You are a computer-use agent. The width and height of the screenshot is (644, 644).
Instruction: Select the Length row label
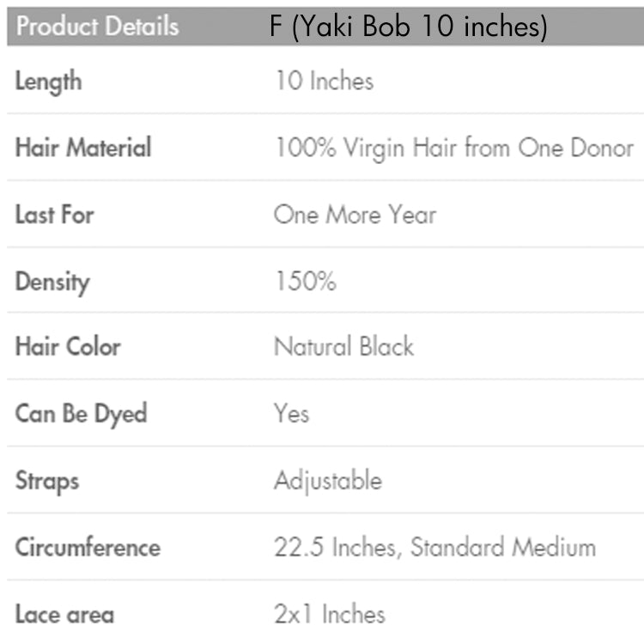pos(49,82)
